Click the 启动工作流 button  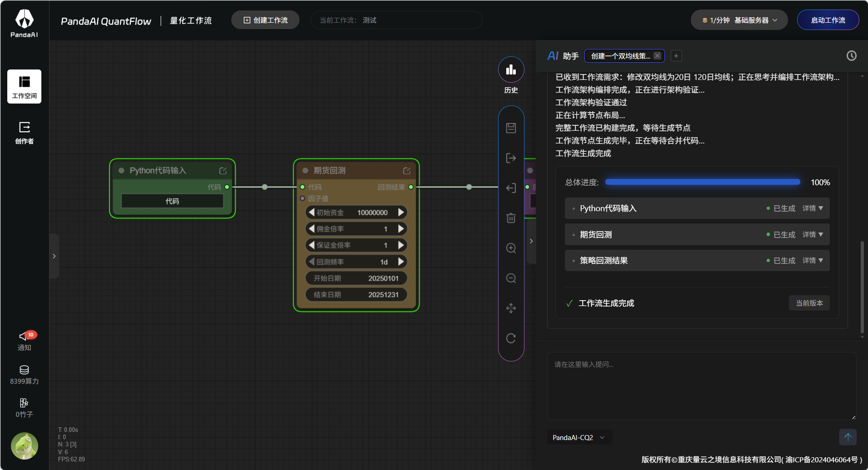828,20
